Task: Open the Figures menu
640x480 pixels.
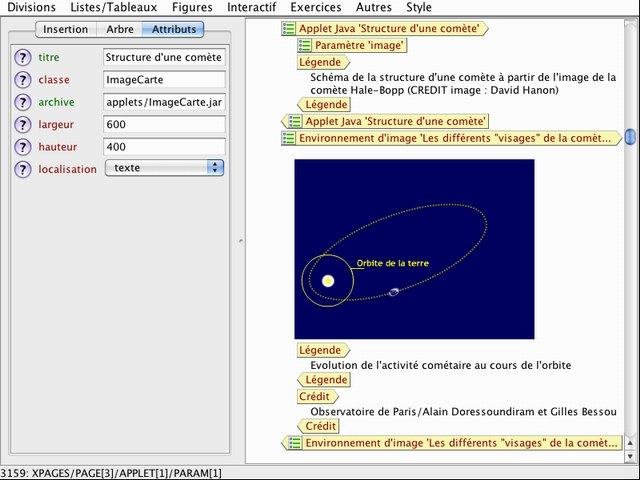Action: (192, 7)
